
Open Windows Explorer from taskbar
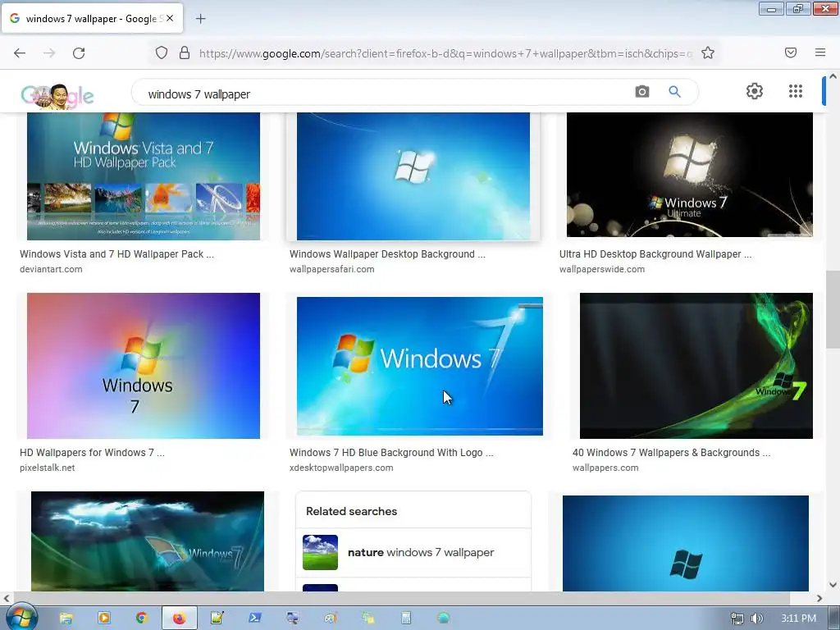66,619
